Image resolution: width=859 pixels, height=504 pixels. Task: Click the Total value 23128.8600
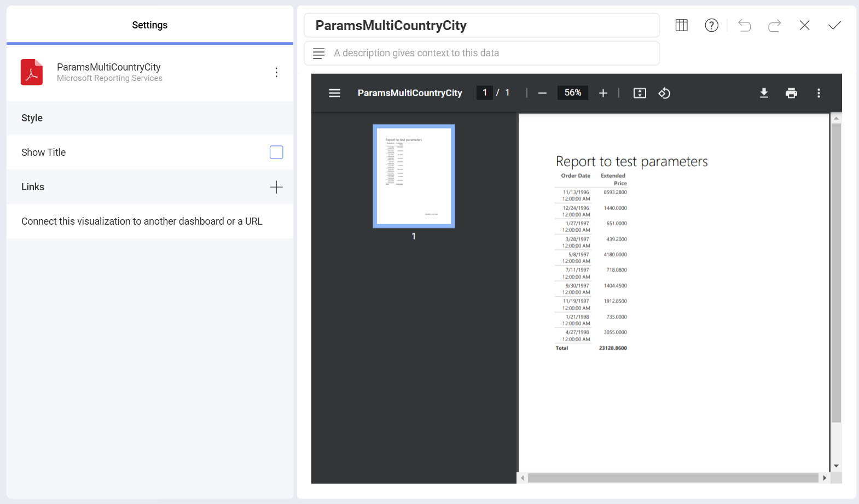tap(613, 348)
